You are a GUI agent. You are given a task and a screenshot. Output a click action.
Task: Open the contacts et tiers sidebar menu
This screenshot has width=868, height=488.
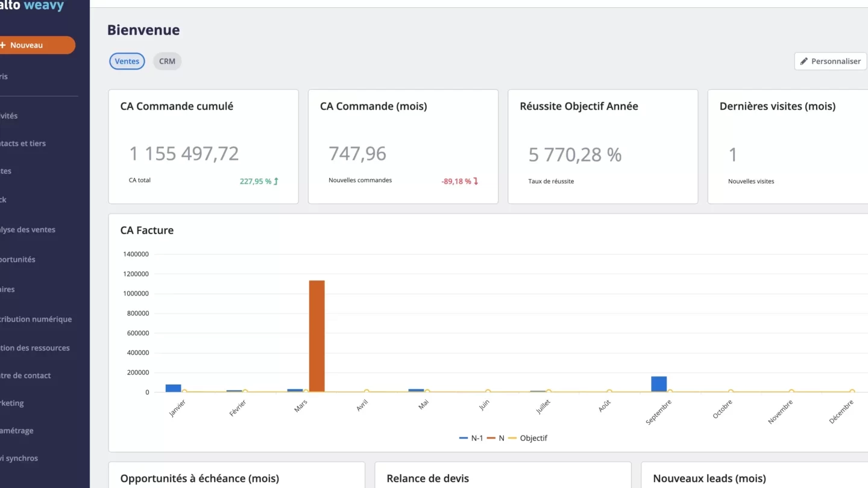point(23,144)
